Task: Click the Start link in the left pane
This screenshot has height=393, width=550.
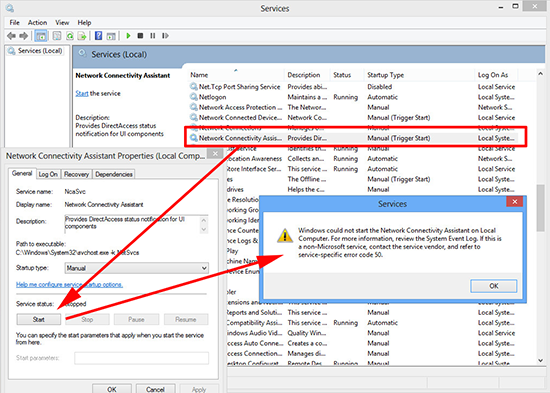Action: [x=82, y=93]
